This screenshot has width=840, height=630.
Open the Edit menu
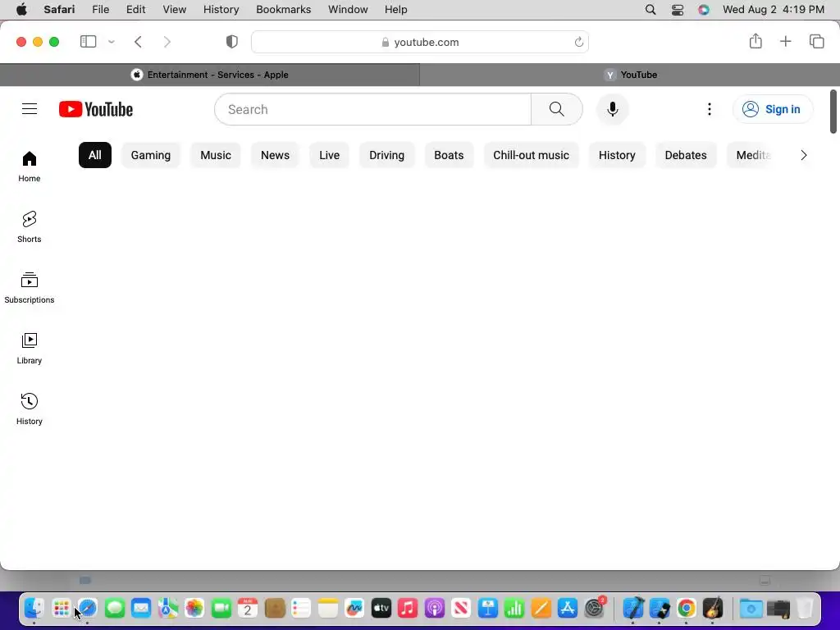pyautogui.click(x=135, y=10)
